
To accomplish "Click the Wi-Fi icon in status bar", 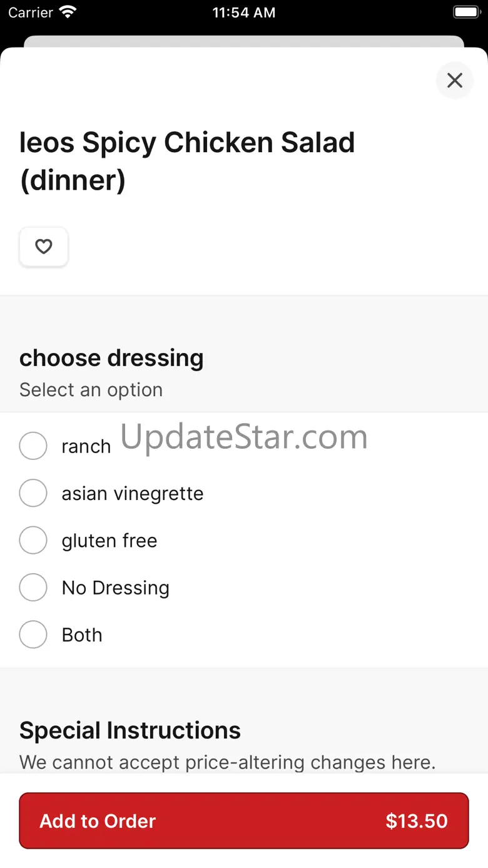I will [x=67, y=13].
